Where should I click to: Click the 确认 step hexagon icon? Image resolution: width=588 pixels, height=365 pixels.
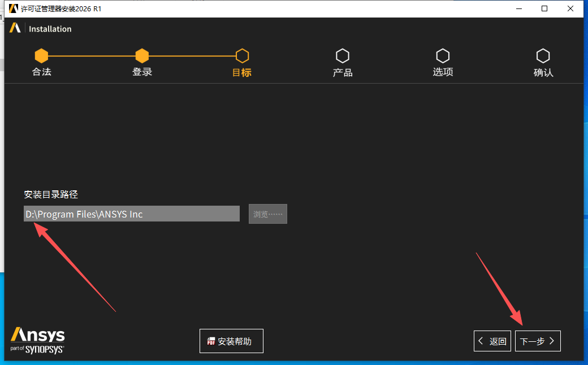(x=543, y=55)
